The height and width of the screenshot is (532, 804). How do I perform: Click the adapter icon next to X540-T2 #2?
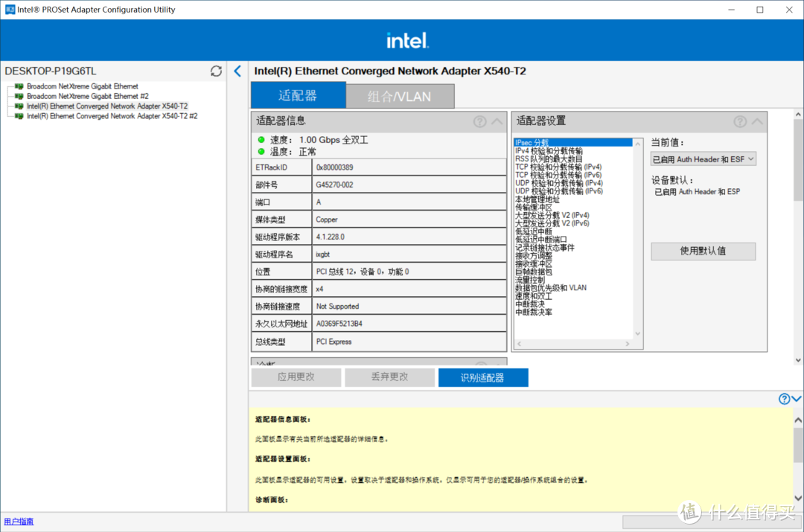(19, 115)
